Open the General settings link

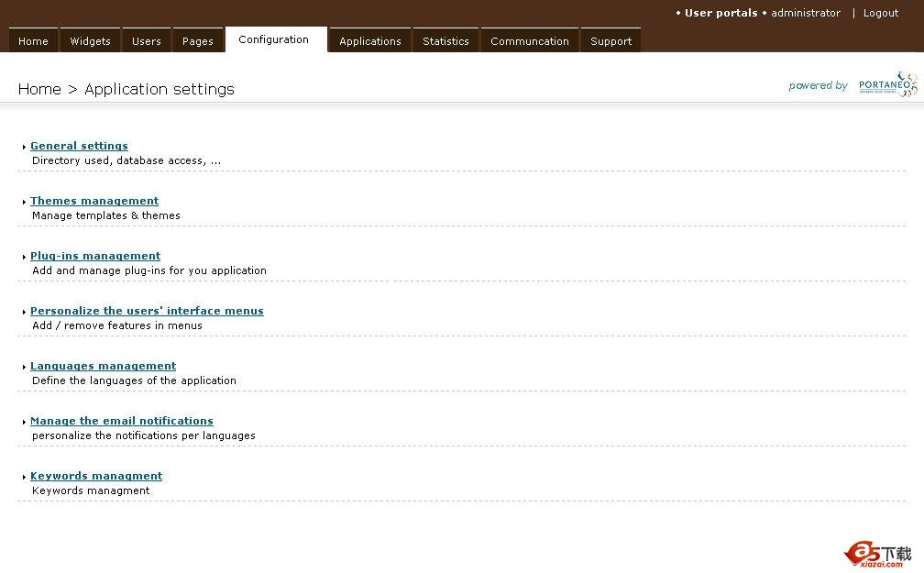[79, 146]
